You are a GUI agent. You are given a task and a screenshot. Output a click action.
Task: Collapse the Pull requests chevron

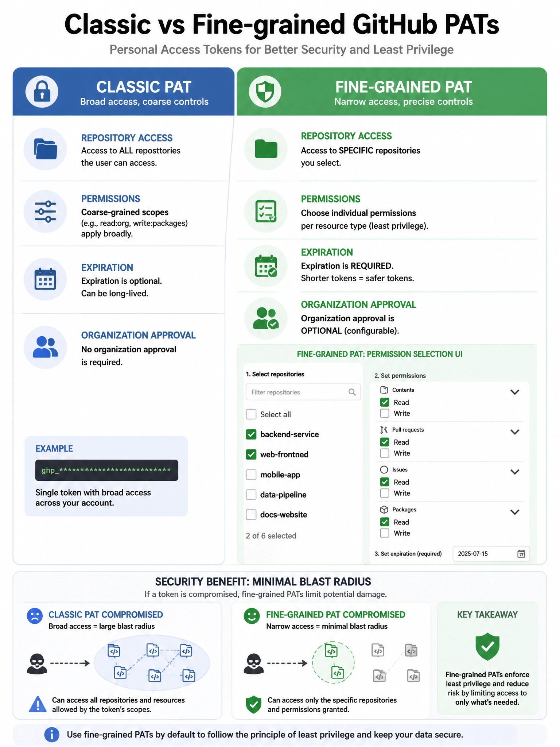click(x=515, y=432)
